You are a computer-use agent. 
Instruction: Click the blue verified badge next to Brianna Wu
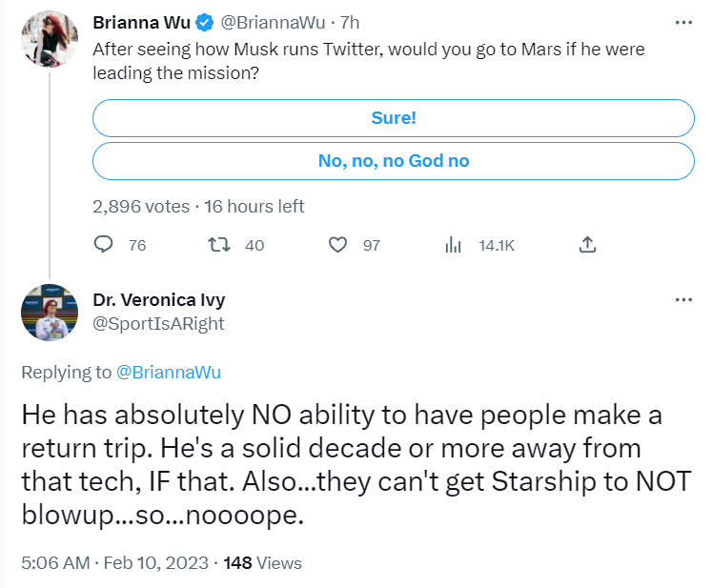[x=205, y=23]
